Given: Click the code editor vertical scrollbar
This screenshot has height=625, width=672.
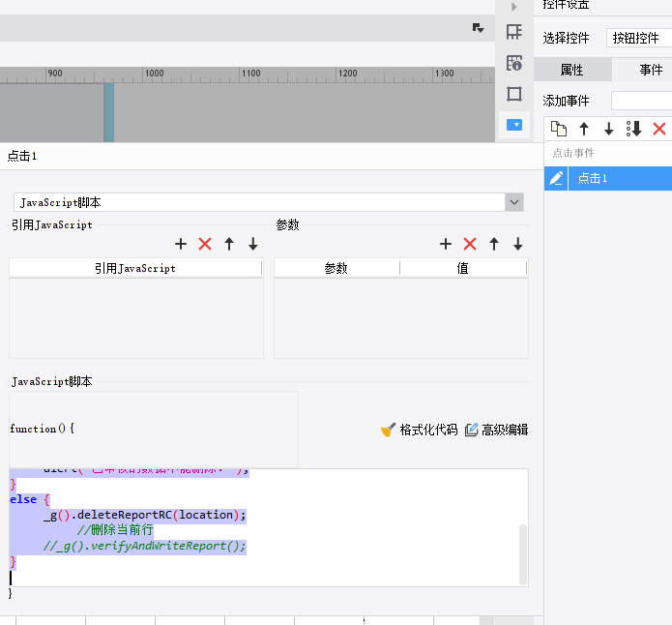Looking at the screenshot, I should pyautogui.click(x=523, y=554).
